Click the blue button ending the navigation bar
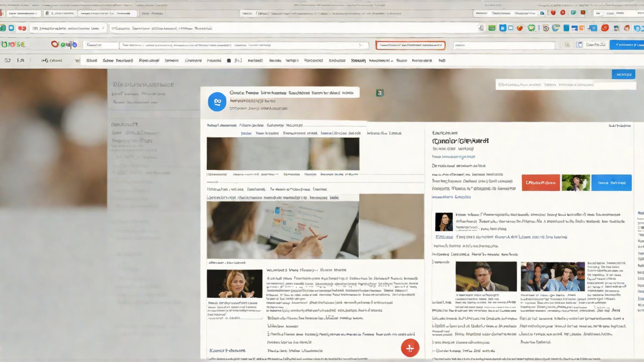The image size is (644, 362). pyautogui.click(x=626, y=45)
